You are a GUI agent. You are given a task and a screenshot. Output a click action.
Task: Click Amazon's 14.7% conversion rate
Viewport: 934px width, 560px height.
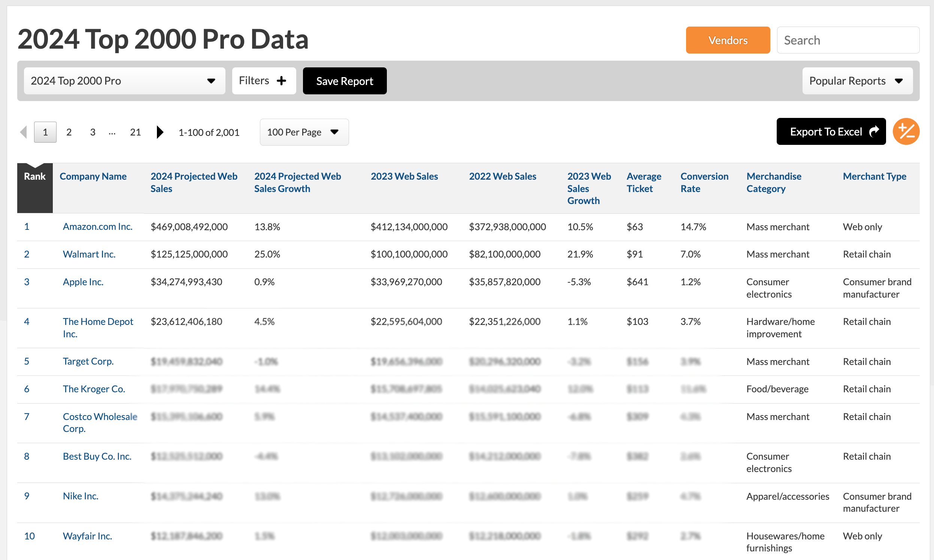(693, 226)
